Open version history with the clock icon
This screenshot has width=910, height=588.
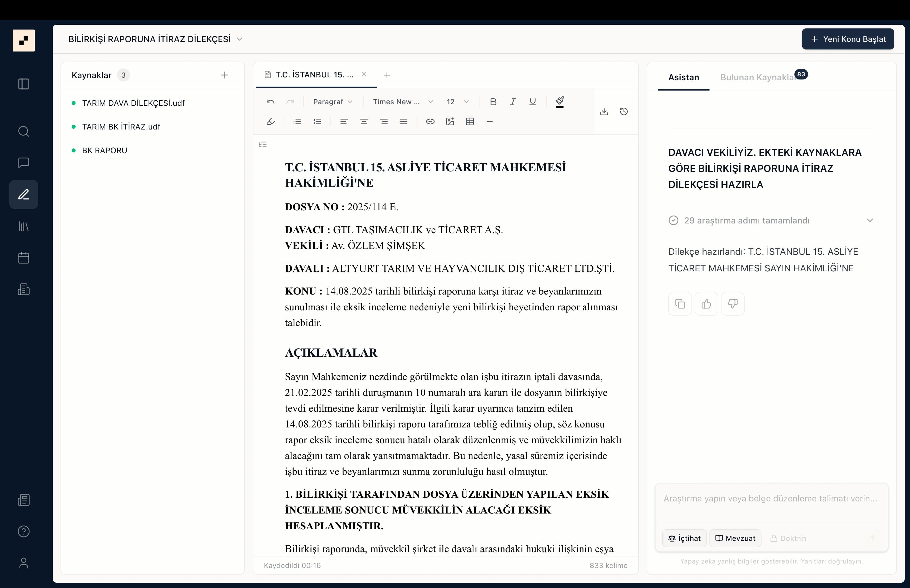click(x=624, y=111)
